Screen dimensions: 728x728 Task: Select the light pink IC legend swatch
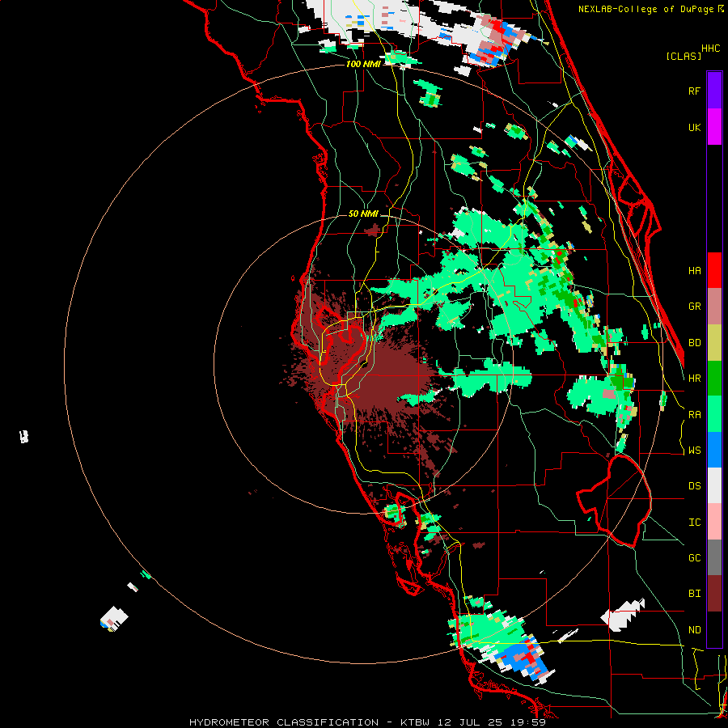coord(714,522)
